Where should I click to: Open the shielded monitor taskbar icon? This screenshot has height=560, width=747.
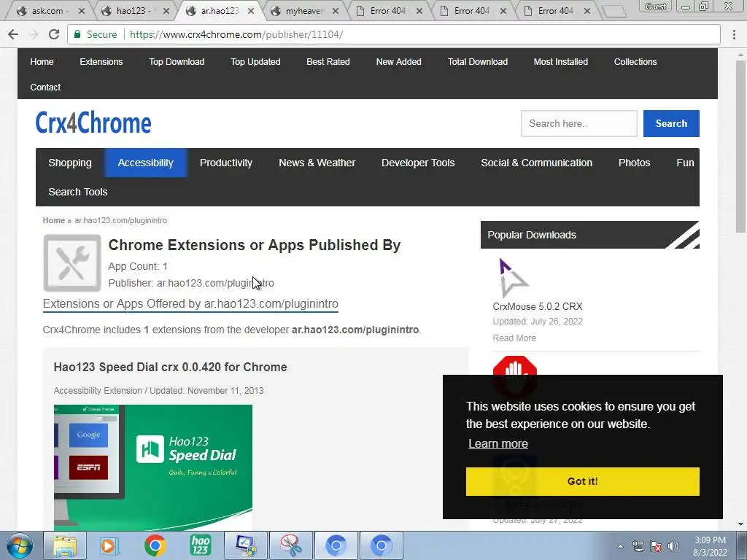(x=246, y=545)
